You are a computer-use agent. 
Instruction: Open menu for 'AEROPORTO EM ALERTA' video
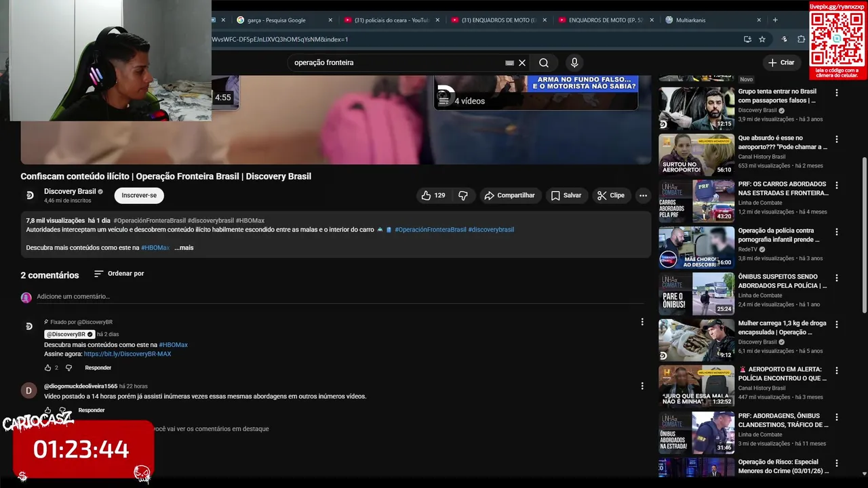pyautogui.click(x=836, y=371)
